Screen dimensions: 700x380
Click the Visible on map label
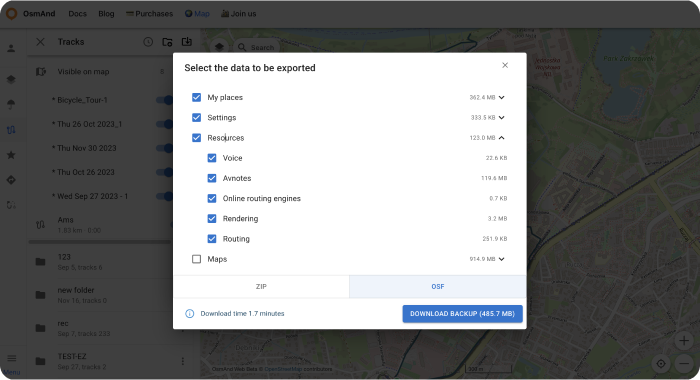tap(83, 71)
